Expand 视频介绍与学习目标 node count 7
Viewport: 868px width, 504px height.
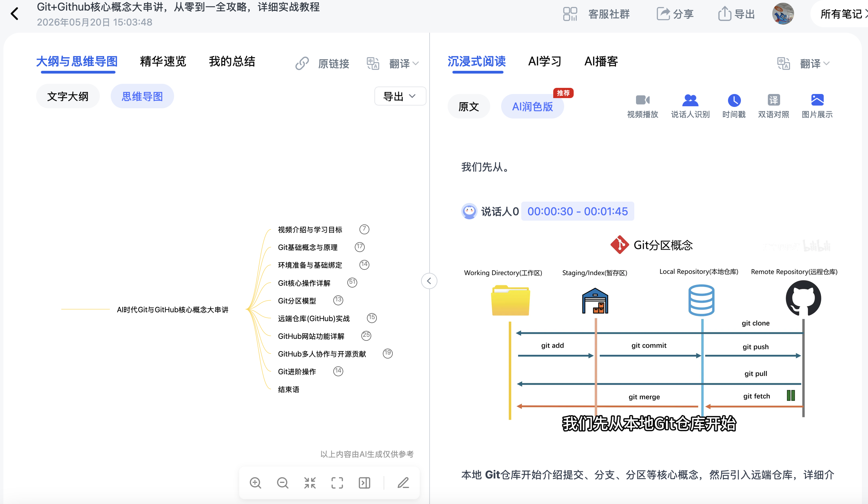(x=365, y=229)
